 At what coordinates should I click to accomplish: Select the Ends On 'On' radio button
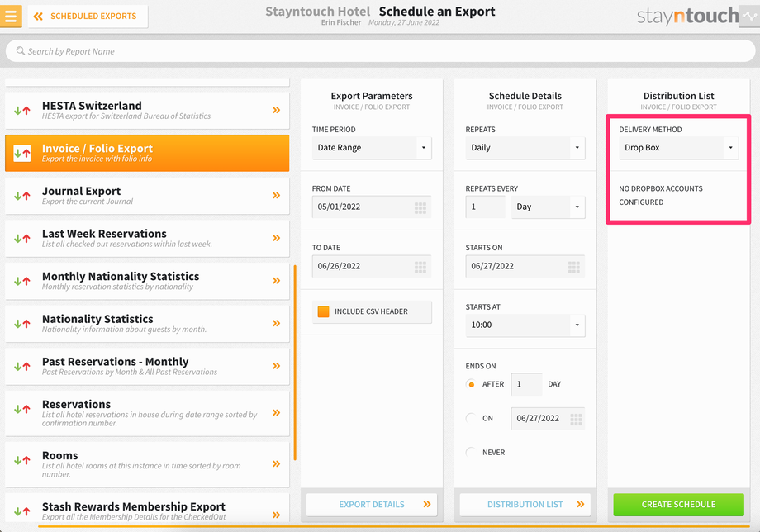pos(471,418)
